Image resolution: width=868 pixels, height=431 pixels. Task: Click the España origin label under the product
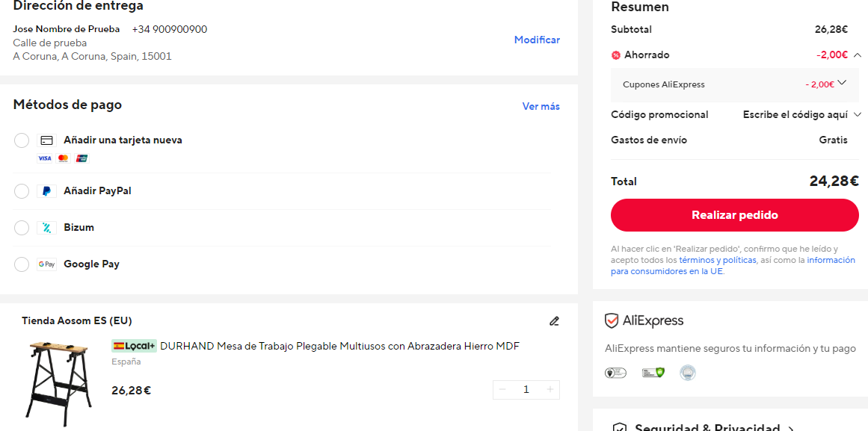pyautogui.click(x=126, y=362)
